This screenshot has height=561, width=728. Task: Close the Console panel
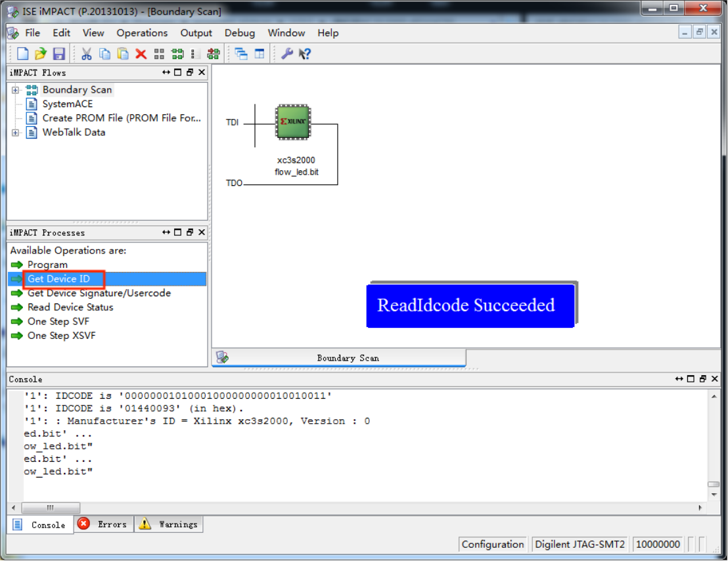tap(715, 378)
